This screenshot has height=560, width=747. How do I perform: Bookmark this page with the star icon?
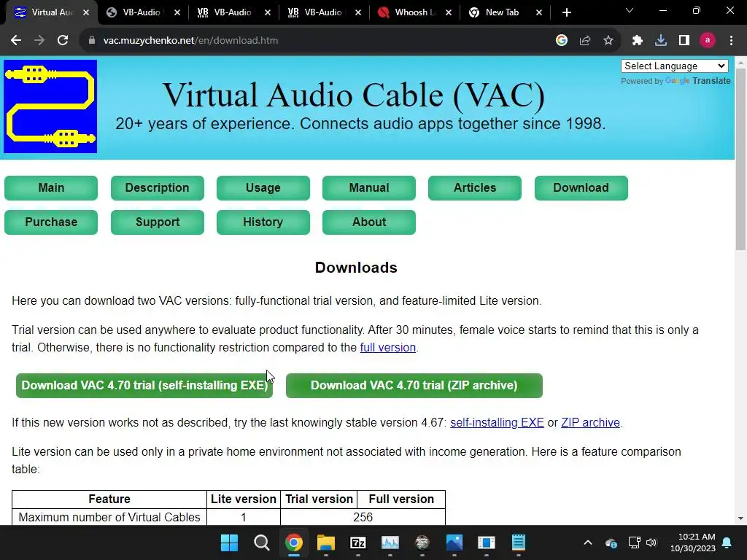[608, 41]
